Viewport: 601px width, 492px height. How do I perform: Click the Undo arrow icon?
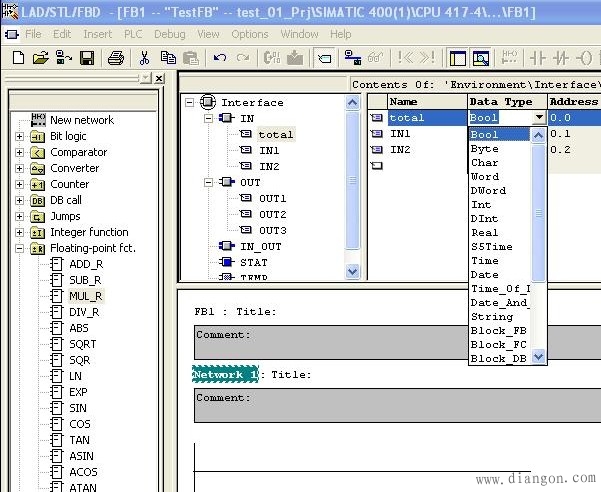coord(220,58)
